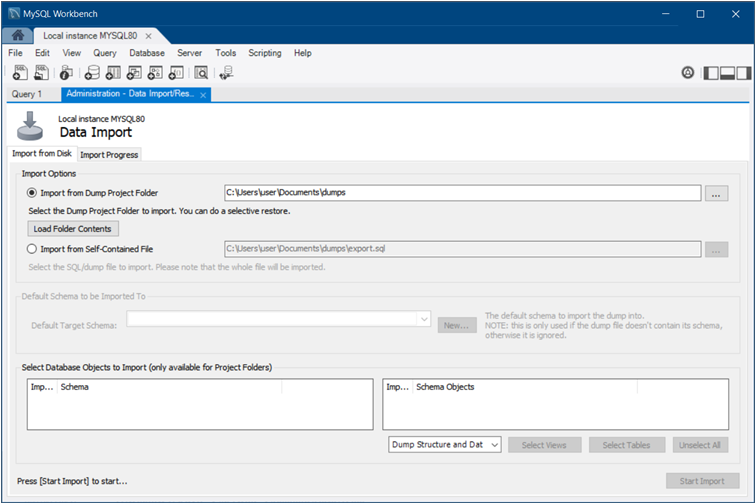Click the create new table icon
This screenshot has height=504, width=756.
tap(113, 72)
